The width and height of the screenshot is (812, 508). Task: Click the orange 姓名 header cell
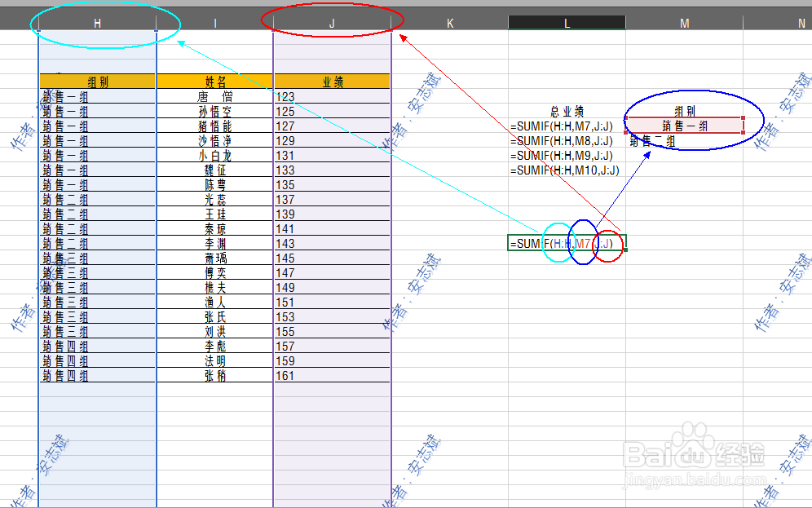pos(215,81)
